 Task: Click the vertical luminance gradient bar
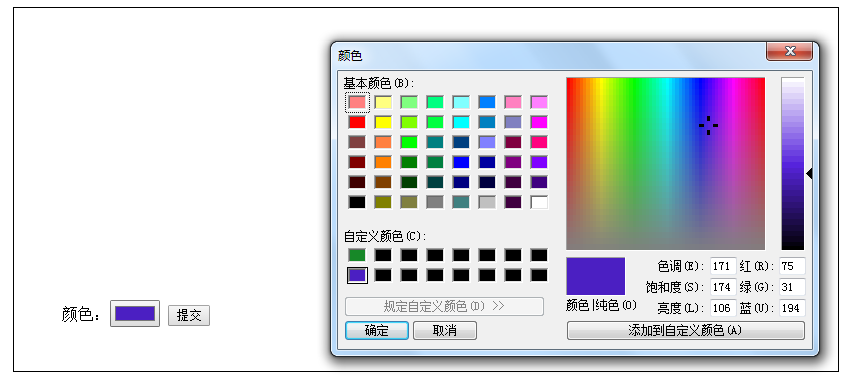[x=792, y=164]
